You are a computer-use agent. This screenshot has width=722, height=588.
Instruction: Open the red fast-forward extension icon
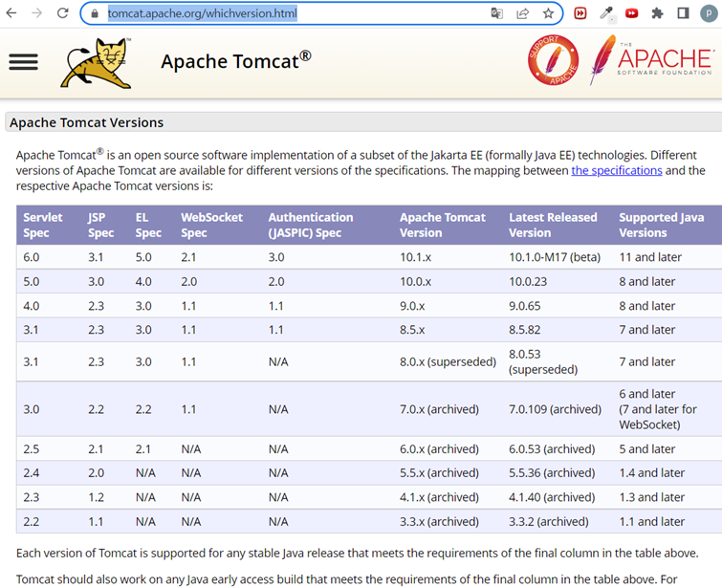pos(580,13)
